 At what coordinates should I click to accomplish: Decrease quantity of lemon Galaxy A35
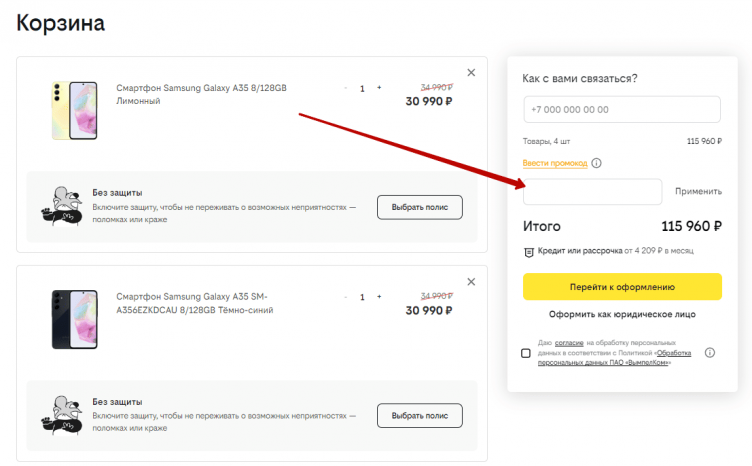click(346, 88)
